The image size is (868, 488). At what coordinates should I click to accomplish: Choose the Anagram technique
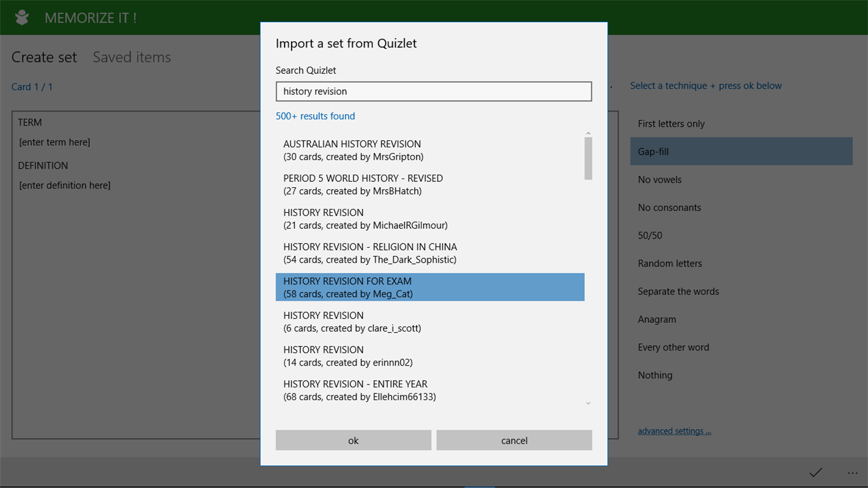(741, 319)
